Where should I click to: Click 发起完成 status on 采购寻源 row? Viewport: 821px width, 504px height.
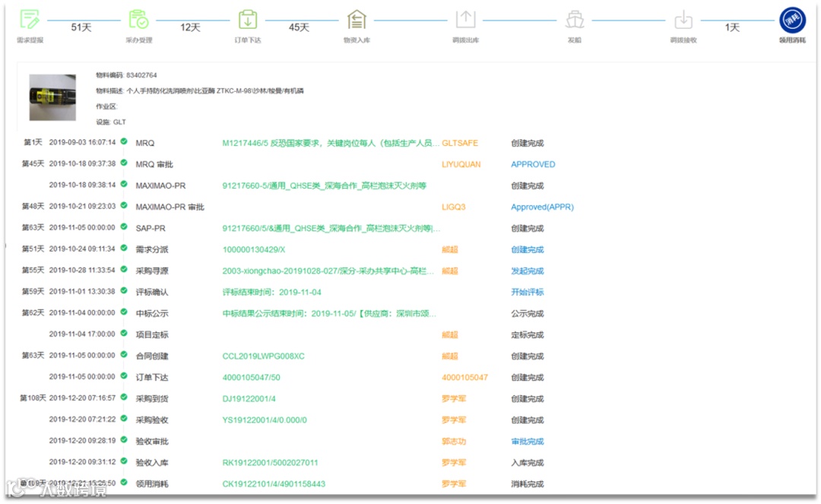pos(528,271)
